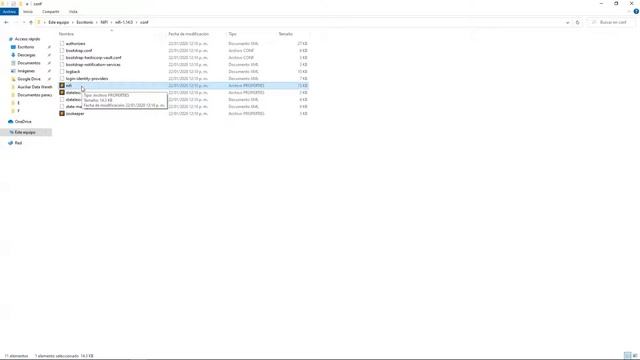Select the bootstrap-hashicorp-vault.conf file
The width and height of the screenshot is (640, 360).
(x=93, y=58)
